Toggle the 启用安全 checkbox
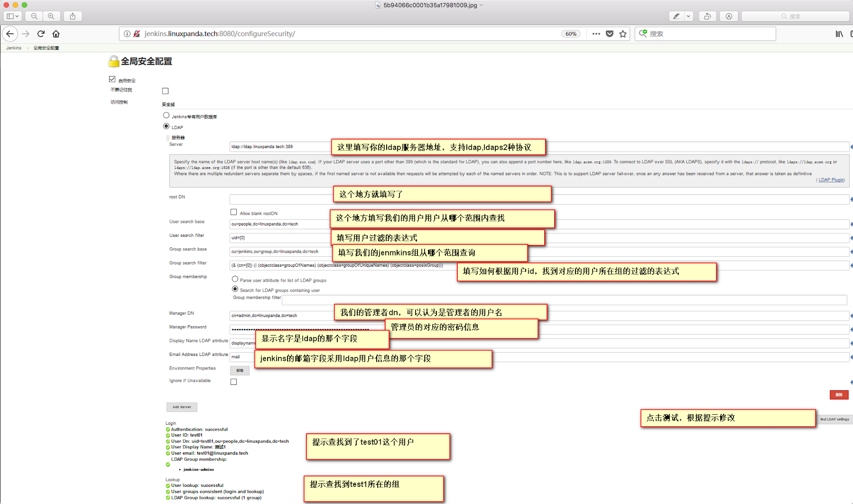Viewport: 853px width, 504px height. tap(112, 79)
